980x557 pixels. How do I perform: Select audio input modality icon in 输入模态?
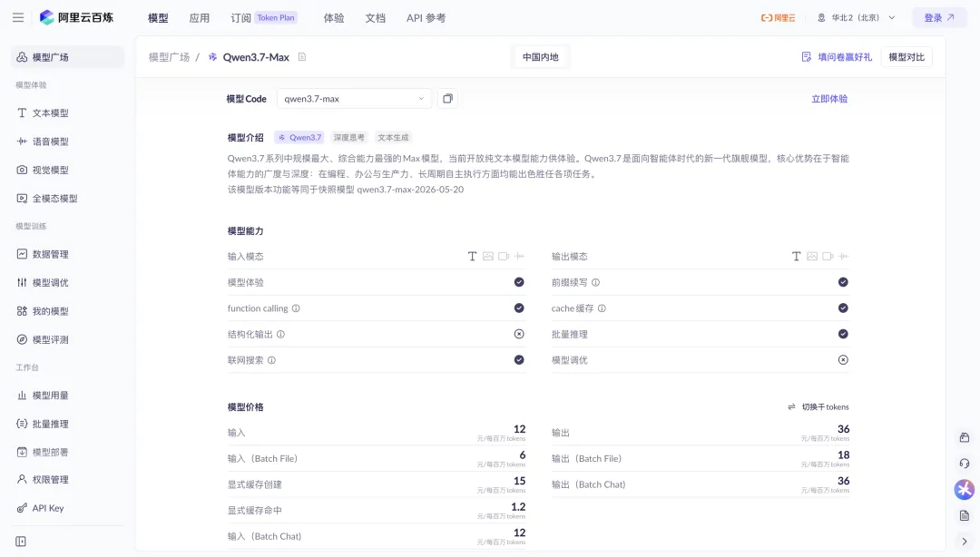click(519, 257)
